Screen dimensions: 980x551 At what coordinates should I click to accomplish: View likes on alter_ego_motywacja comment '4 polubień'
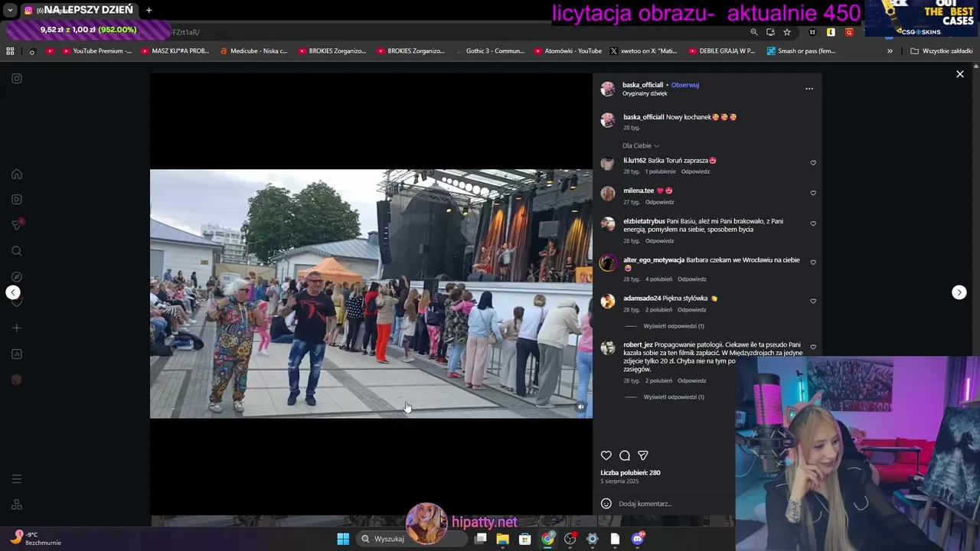(659, 279)
